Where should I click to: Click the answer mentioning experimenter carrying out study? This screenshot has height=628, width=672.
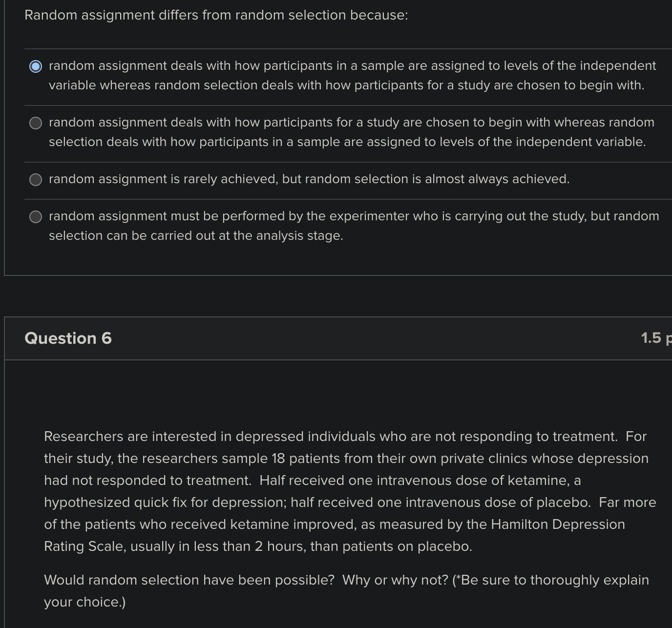pyautogui.click(x=354, y=216)
